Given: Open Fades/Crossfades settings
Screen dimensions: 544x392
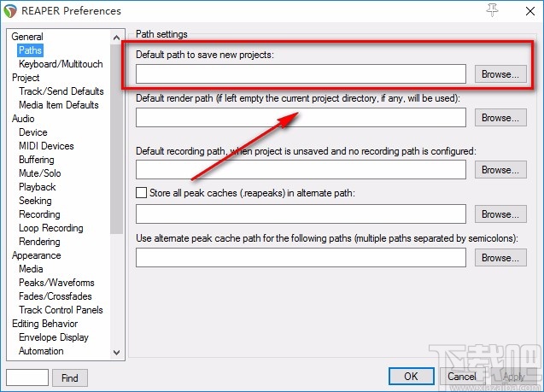Looking at the screenshot, I should [56, 296].
